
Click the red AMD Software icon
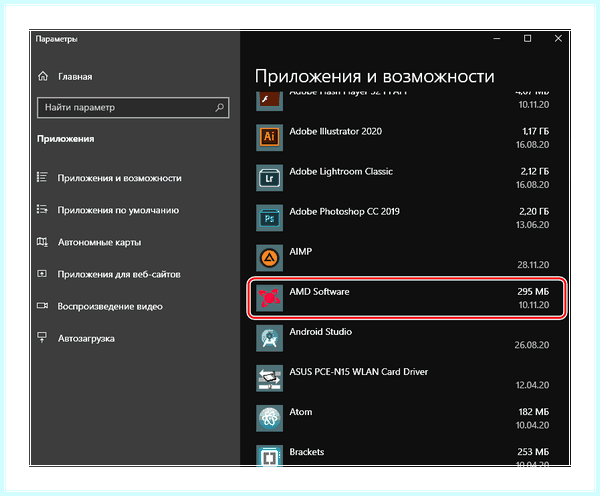[x=269, y=298]
